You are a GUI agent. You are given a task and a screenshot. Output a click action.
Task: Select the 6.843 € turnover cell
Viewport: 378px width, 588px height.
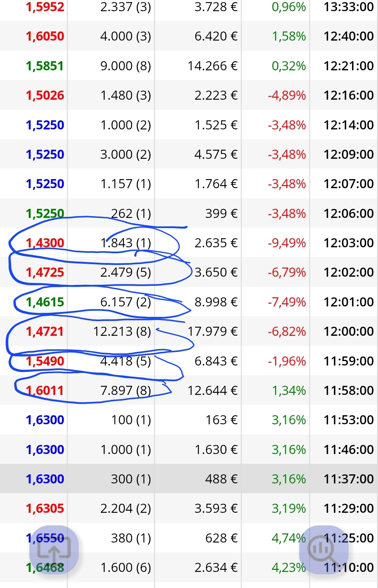(216, 361)
